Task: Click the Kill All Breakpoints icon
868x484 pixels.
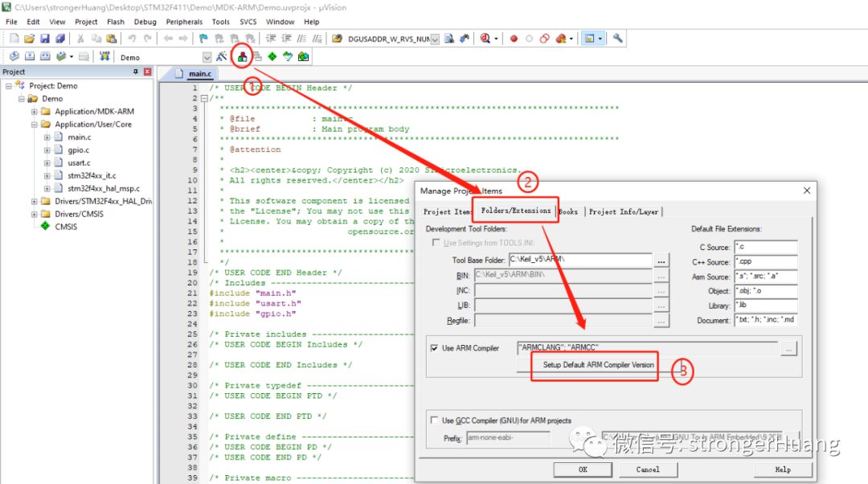Action: pos(561,39)
